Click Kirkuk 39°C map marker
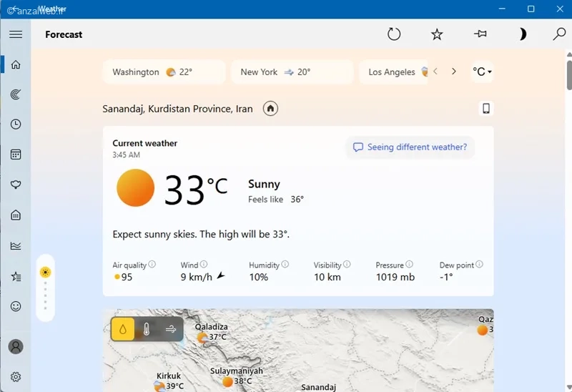 pos(169,381)
